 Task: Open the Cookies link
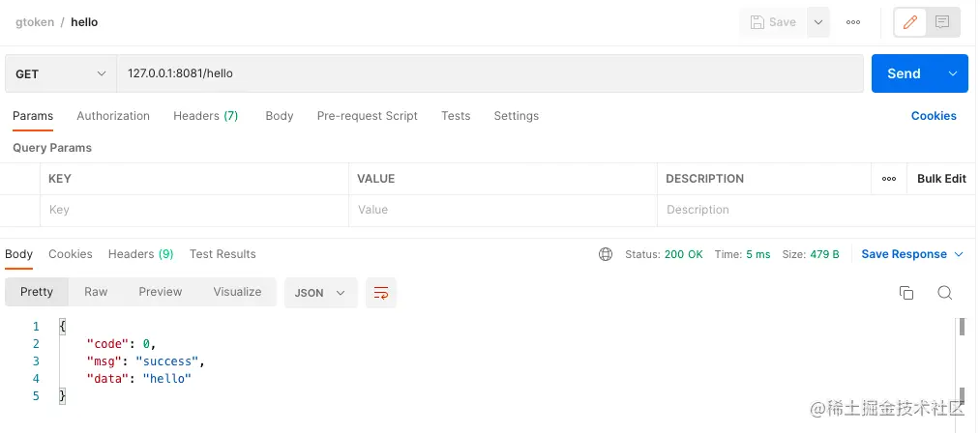click(934, 116)
